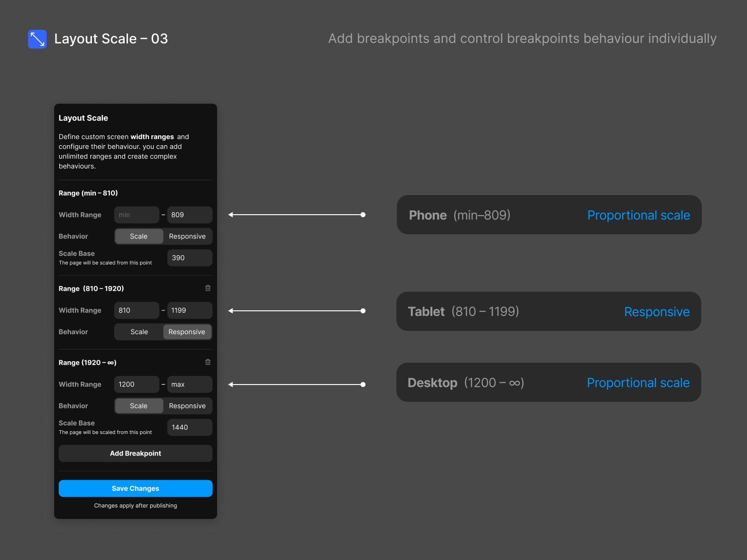Screen dimensions: 747x560
Task: Switch Range (min – 810) behavior to Responsive
Action: pyautogui.click(x=187, y=236)
